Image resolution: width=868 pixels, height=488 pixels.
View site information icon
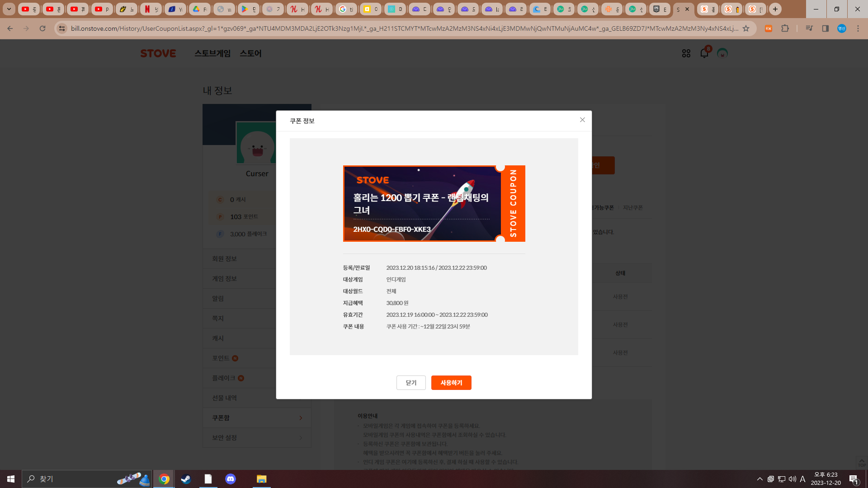tap(62, 28)
